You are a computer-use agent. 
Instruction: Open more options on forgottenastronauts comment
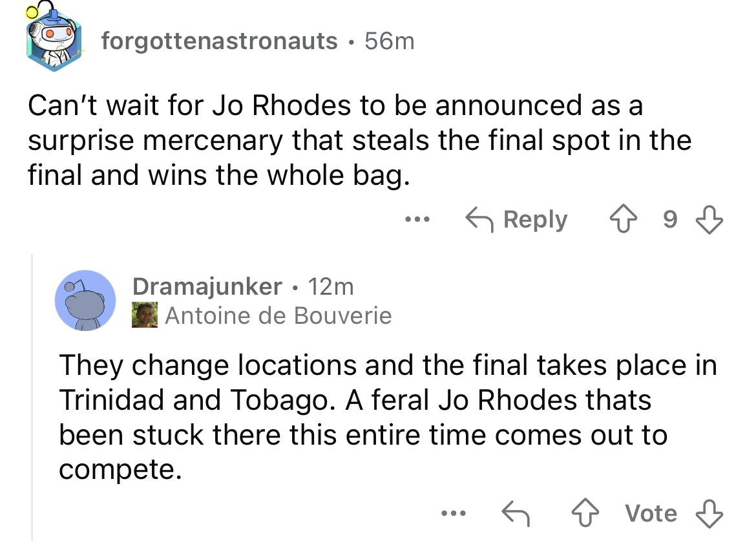pos(417,220)
